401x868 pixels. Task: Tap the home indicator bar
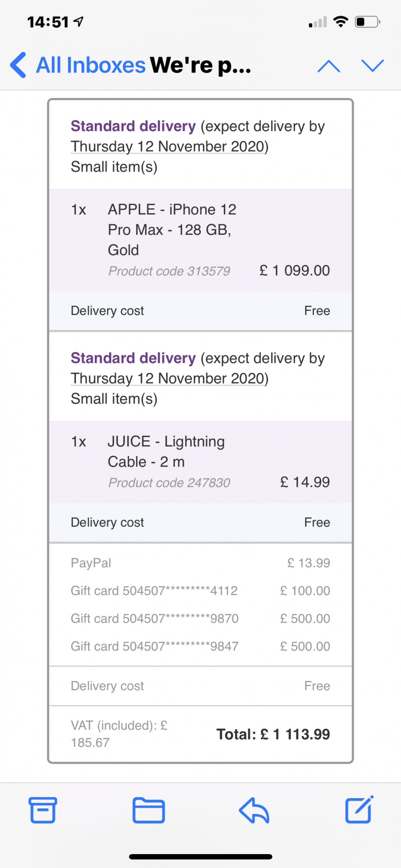click(x=200, y=857)
